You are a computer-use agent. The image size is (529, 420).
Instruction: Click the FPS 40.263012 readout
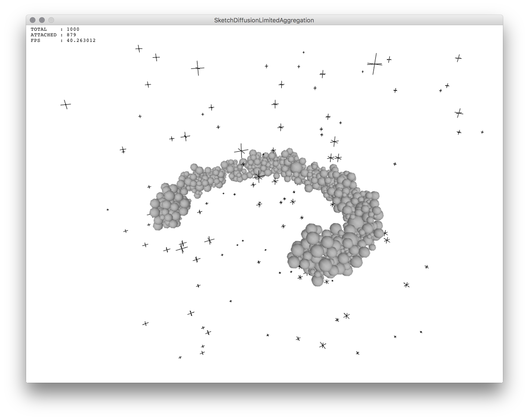[63, 41]
